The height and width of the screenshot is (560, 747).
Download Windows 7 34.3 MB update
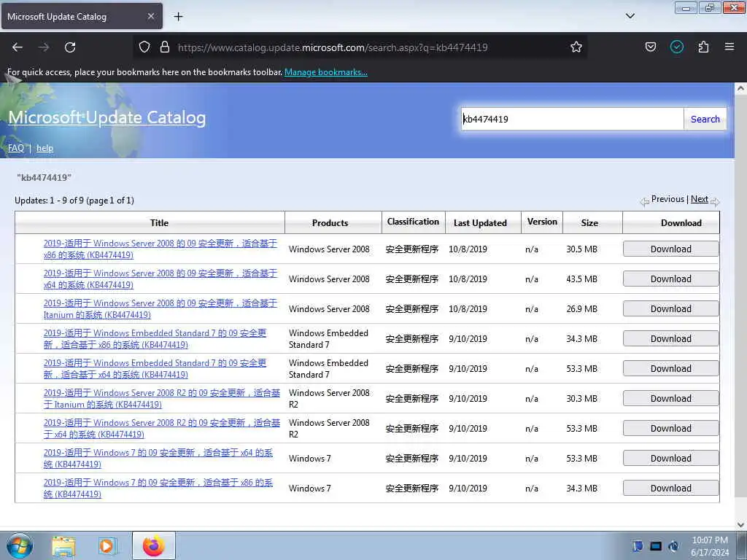tap(671, 488)
